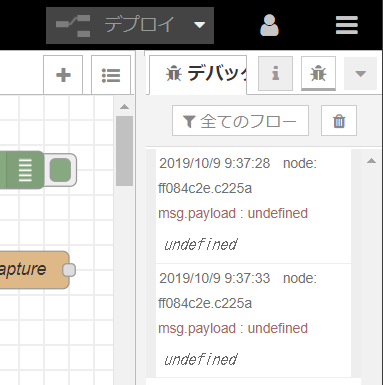
Task: Click italic undefined value in first message
Action: pyautogui.click(x=201, y=245)
